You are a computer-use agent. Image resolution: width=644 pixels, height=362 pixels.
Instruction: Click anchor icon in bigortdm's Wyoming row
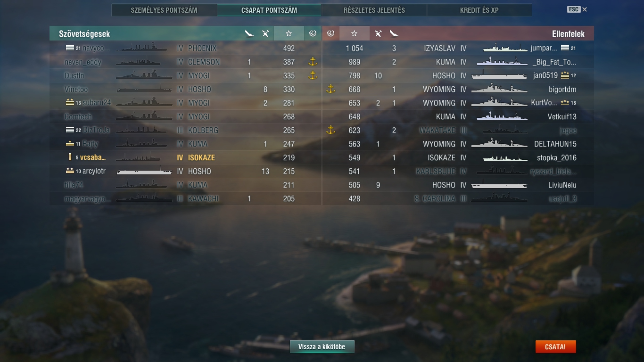(330, 89)
